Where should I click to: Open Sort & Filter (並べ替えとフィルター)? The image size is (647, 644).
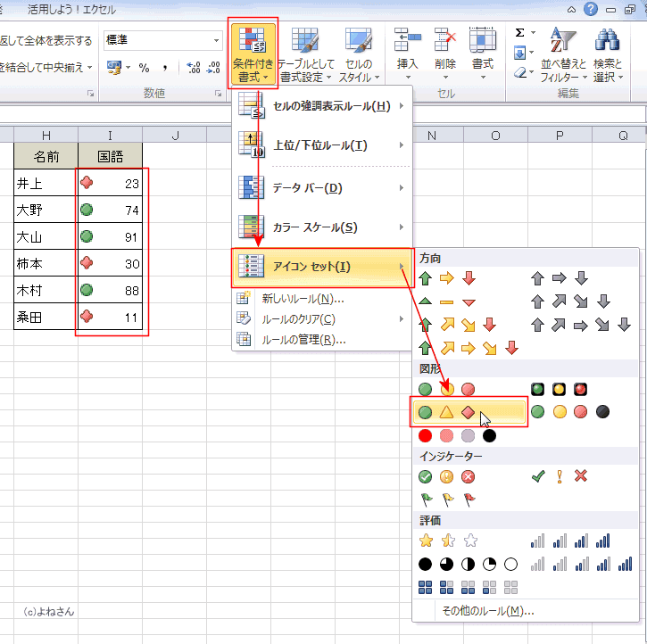point(563,54)
